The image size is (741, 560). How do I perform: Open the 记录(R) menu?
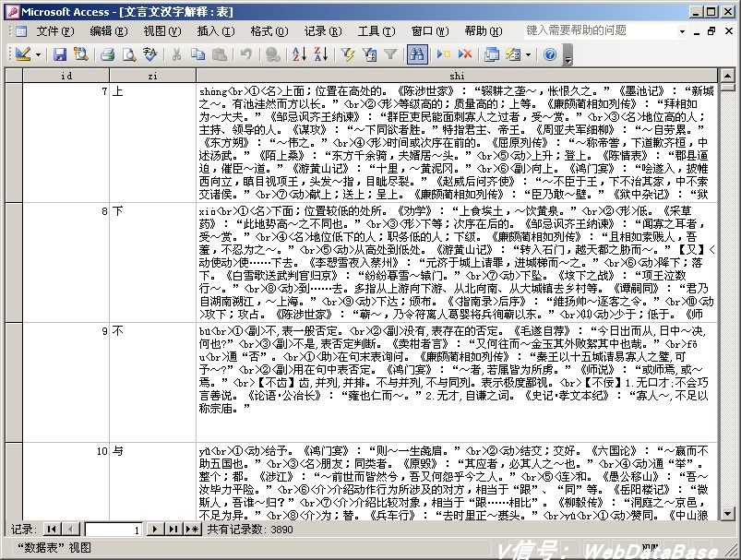pyautogui.click(x=323, y=31)
